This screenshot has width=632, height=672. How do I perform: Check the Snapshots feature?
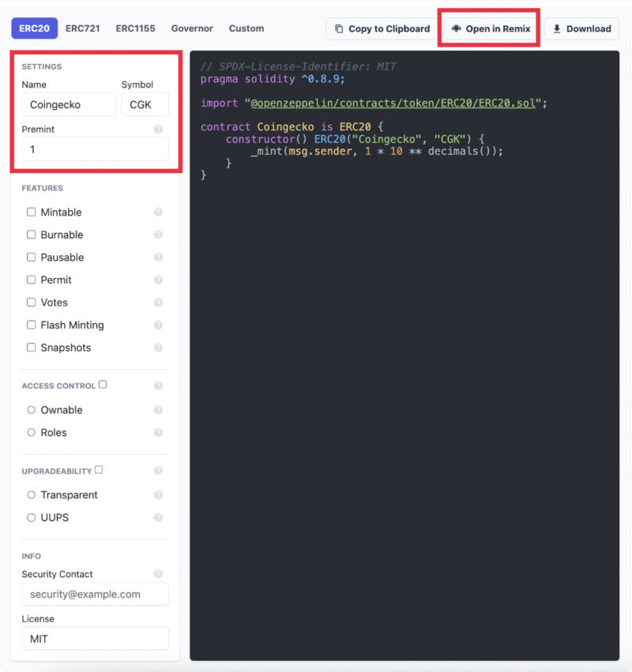point(32,347)
